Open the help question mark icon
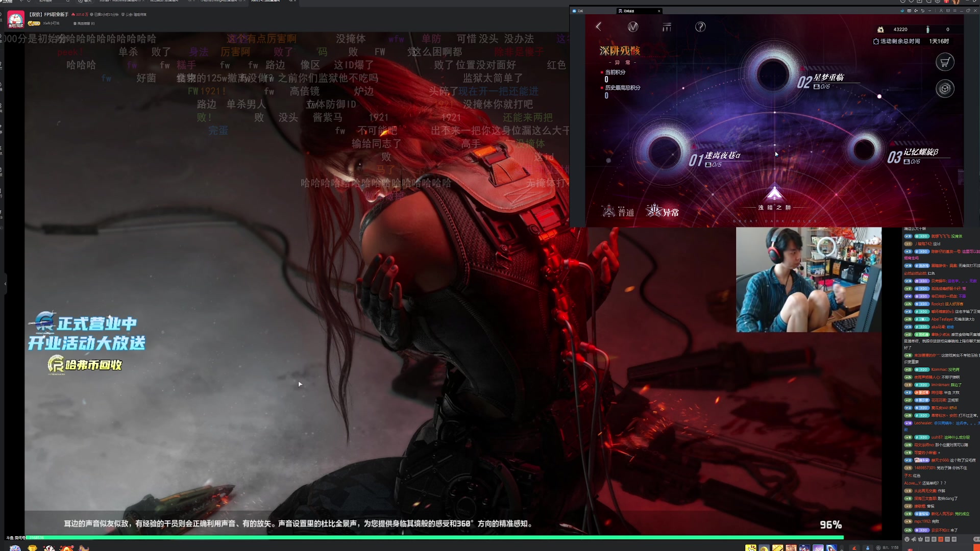Viewport: 980px width, 551px height. tap(700, 27)
